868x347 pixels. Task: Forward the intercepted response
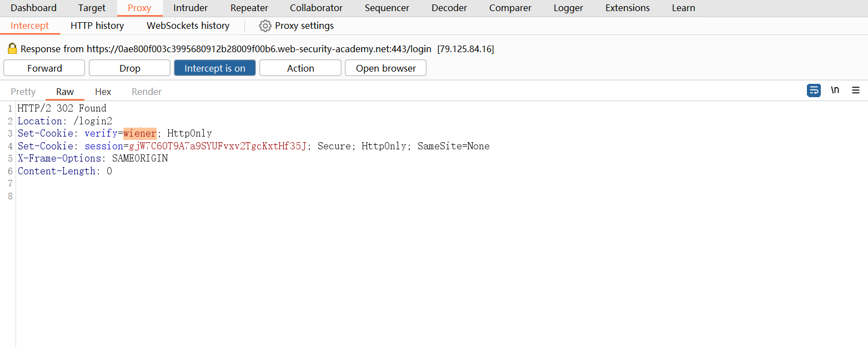point(44,68)
